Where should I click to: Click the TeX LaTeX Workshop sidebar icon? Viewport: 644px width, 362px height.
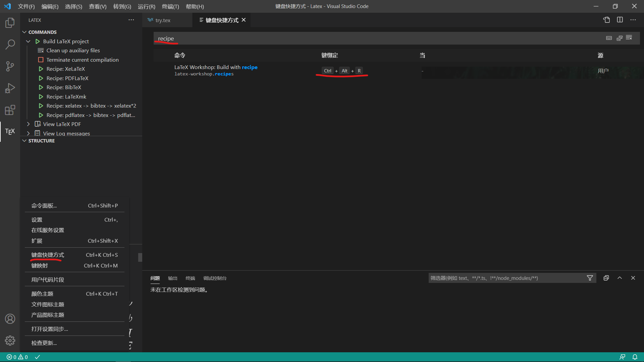(10, 131)
